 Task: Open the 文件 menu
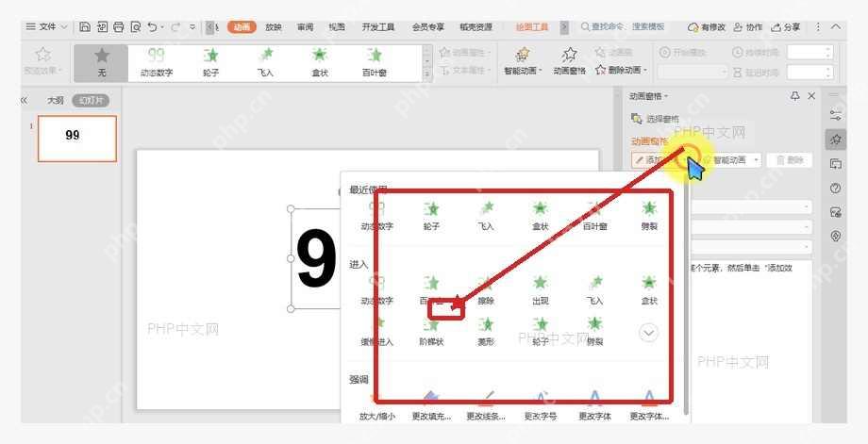click(x=47, y=26)
